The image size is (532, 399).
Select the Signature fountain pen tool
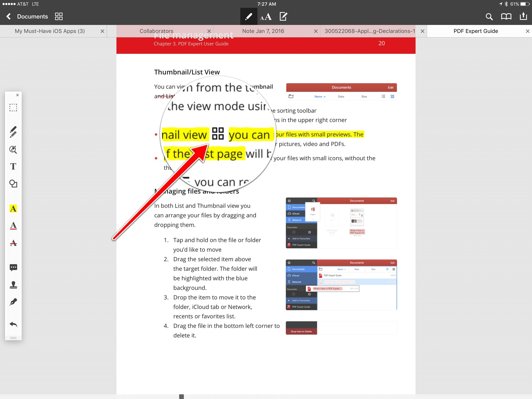[13, 302]
